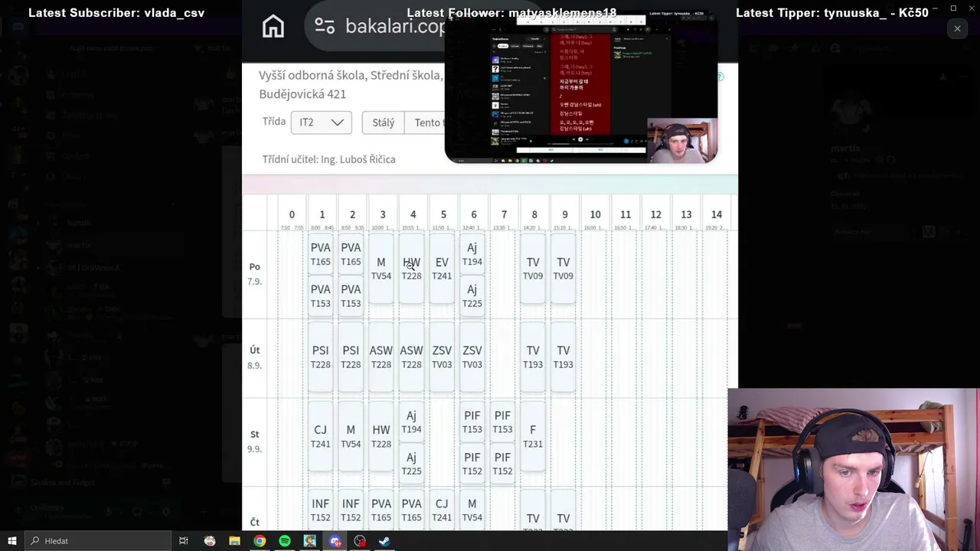Open Discord from the taskbar

tap(335, 541)
